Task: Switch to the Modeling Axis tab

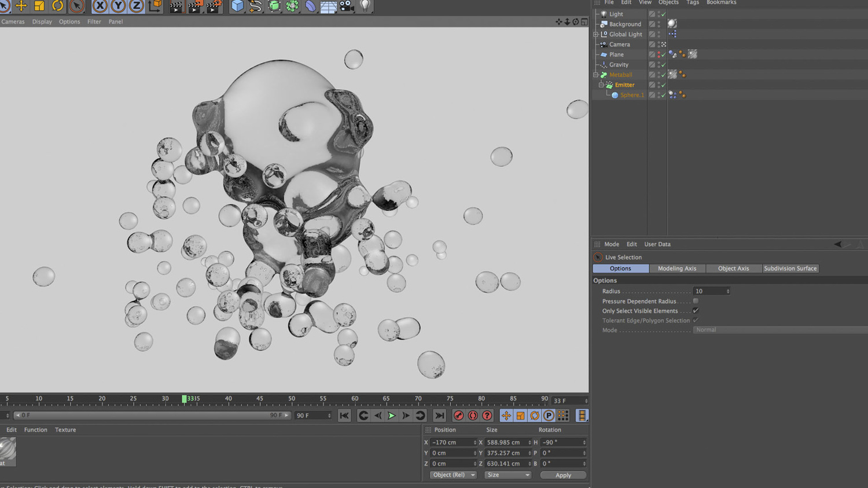Action: point(677,269)
